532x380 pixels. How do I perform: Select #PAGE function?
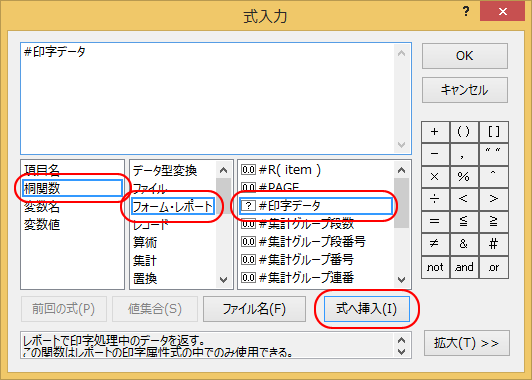[316, 188]
